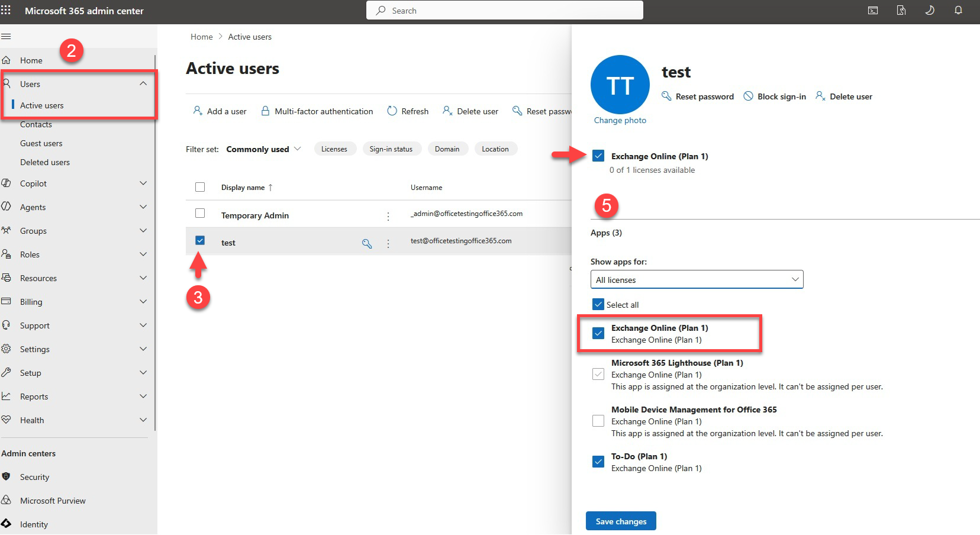
Task: Expand the Agents section chevron
Action: (x=143, y=207)
